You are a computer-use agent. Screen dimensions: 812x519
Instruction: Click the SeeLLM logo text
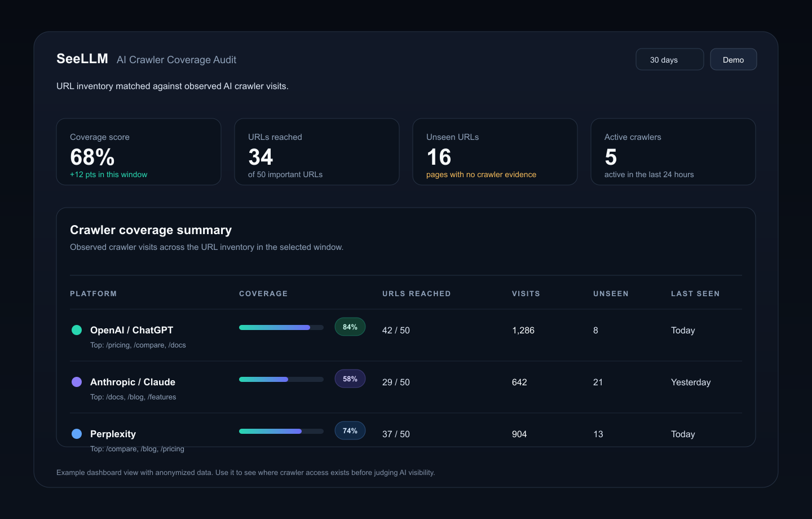(x=82, y=59)
